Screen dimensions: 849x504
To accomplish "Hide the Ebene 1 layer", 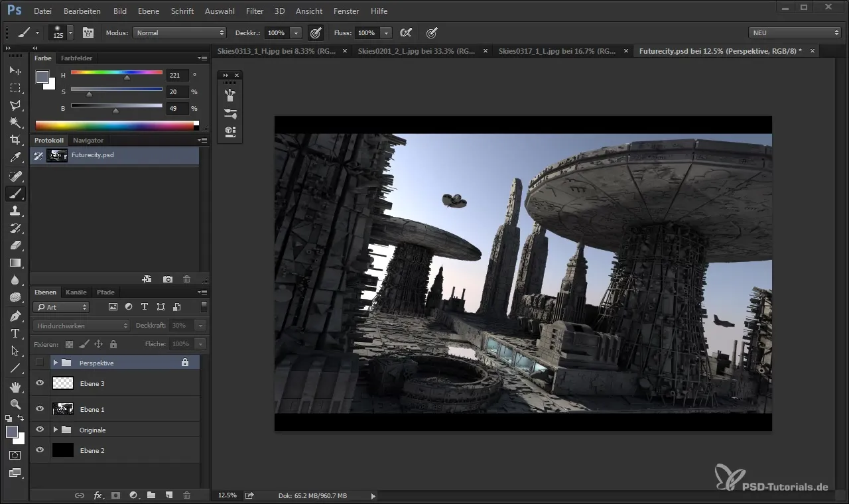I will [x=40, y=409].
